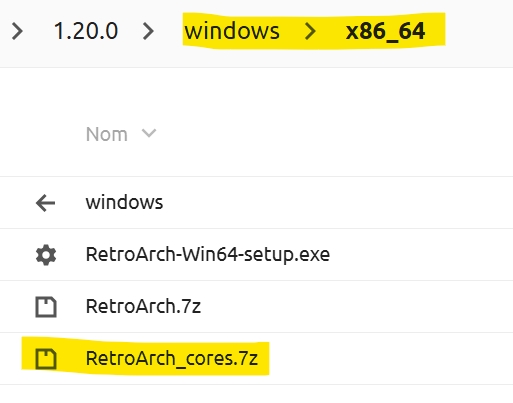Open the 1.20.0 breadcrumb folder
This screenshot has height=403, width=513.
click(x=86, y=31)
